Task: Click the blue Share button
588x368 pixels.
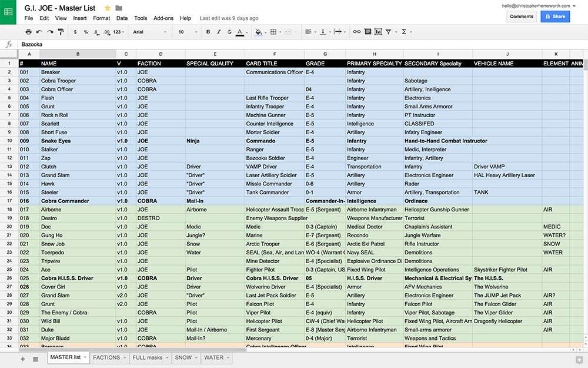Action: coord(554,16)
